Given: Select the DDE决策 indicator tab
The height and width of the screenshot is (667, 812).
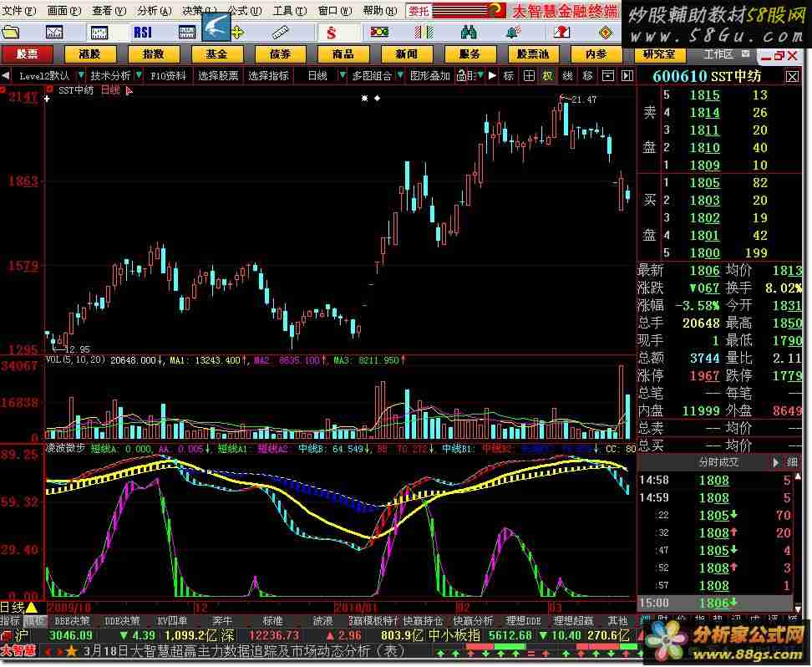Looking at the screenshot, I should point(122,621).
